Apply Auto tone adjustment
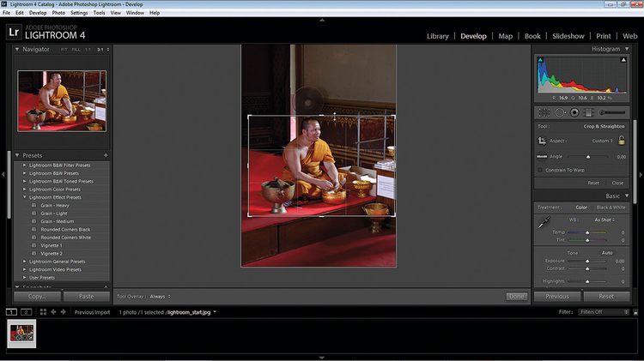644x361 pixels. 607,253
